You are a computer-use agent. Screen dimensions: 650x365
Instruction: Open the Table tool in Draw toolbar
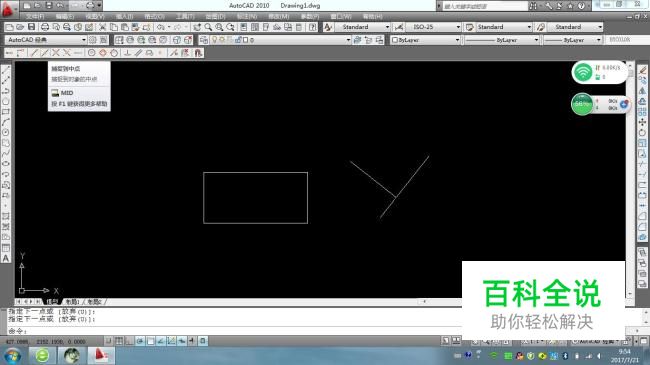click(6, 248)
